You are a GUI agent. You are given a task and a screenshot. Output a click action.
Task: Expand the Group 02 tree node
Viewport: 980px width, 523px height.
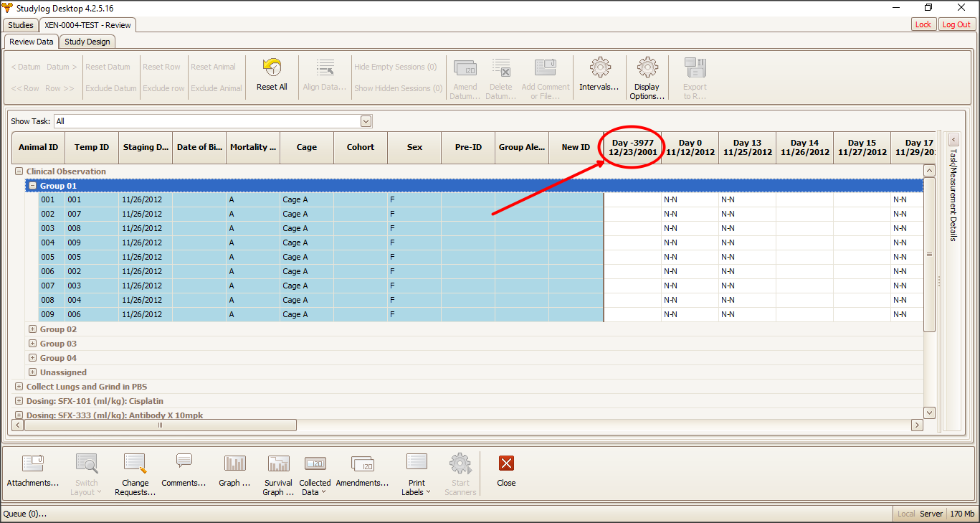pyautogui.click(x=32, y=329)
